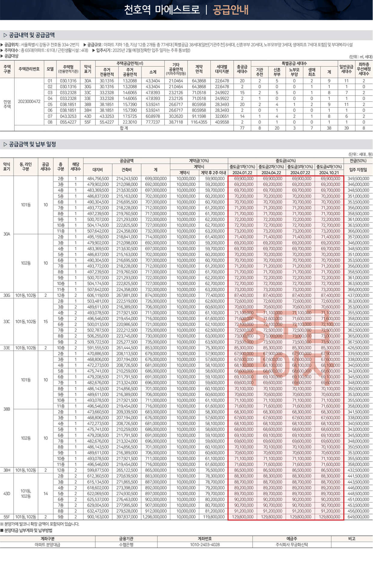Click the '주택관리번호' column header
The height and width of the screenshot is (588, 373).
tap(29, 69)
